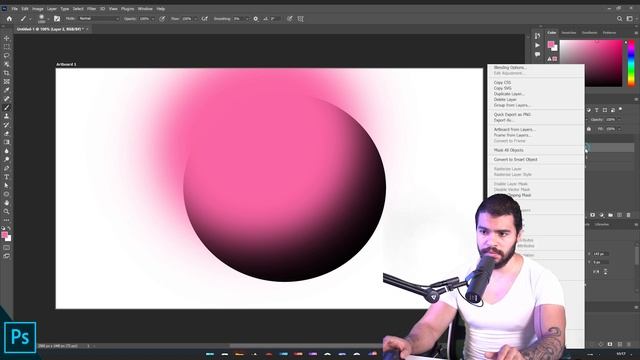The image size is (640, 360).
Task: Select the Brush tool in left toolbar
Action: (7, 107)
